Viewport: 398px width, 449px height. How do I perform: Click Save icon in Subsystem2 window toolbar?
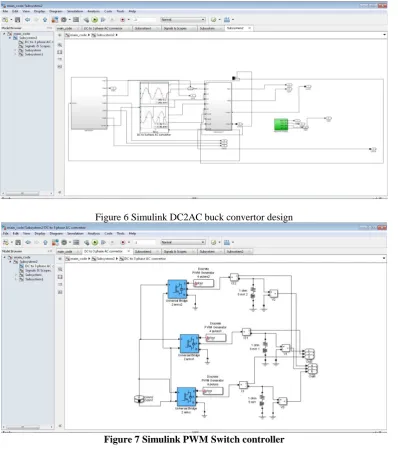pyautogui.click(x=18, y=20)
